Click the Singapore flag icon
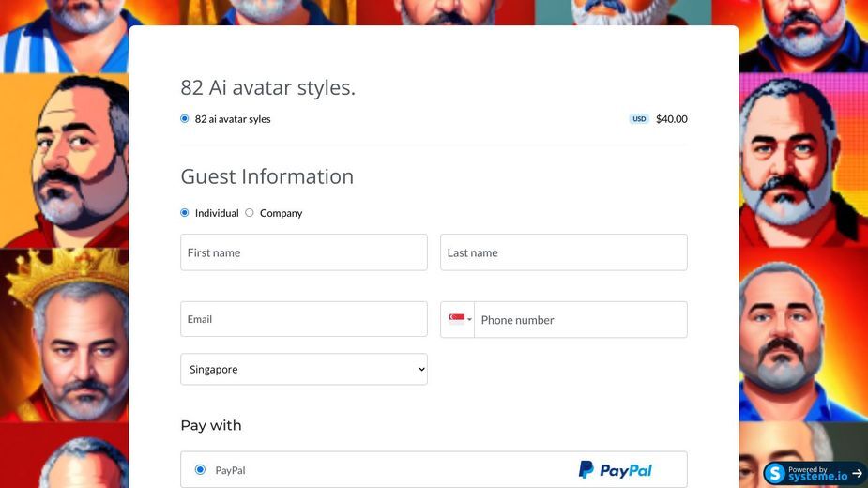Screen dimensions: 868x488 point(457,318)
